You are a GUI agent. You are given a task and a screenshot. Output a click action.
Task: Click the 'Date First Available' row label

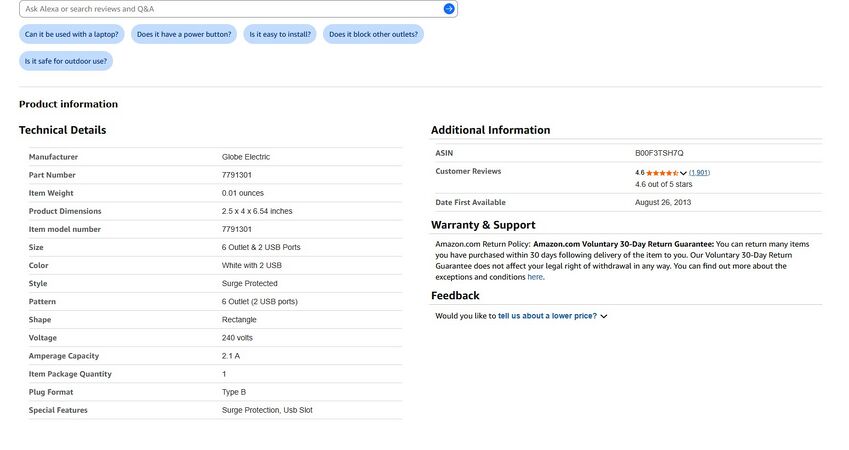click(x=471, y=203)
